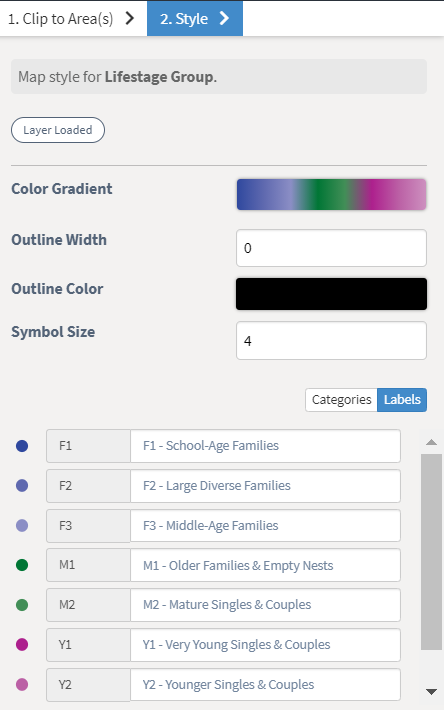
Task: Click the dark green M1 color dot
Action: pyautogui.click(x=22, y=565)
